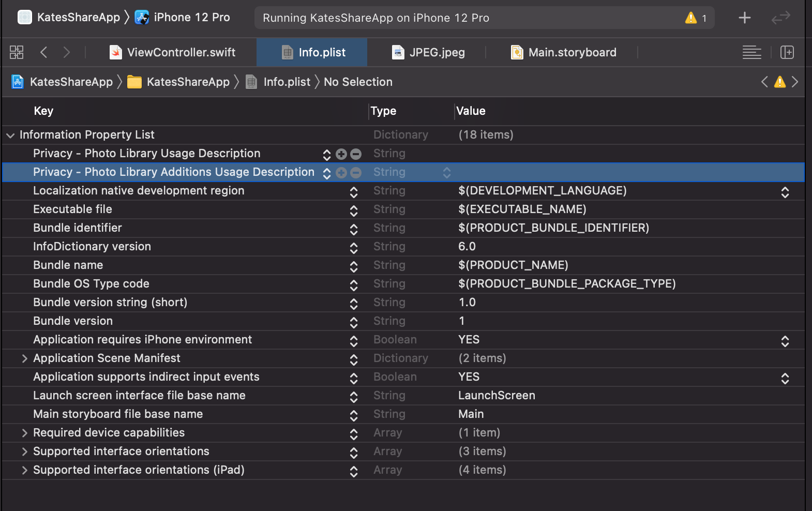Click the No Selection breadcrumb

point(358,82)
